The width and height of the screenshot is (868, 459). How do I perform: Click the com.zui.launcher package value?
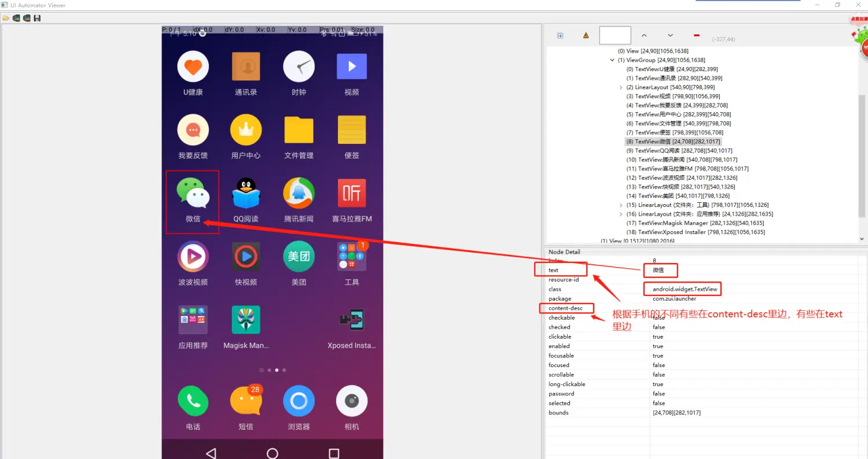(x=674, y=299)
